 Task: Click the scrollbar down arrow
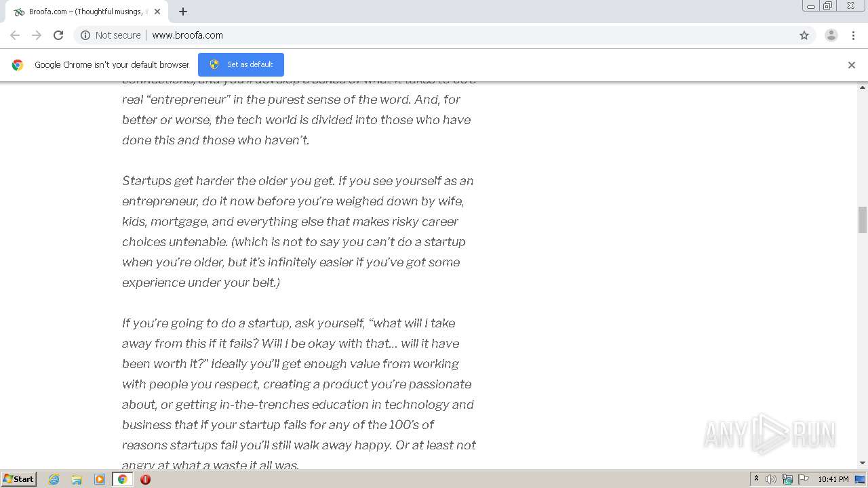point(863,463)
